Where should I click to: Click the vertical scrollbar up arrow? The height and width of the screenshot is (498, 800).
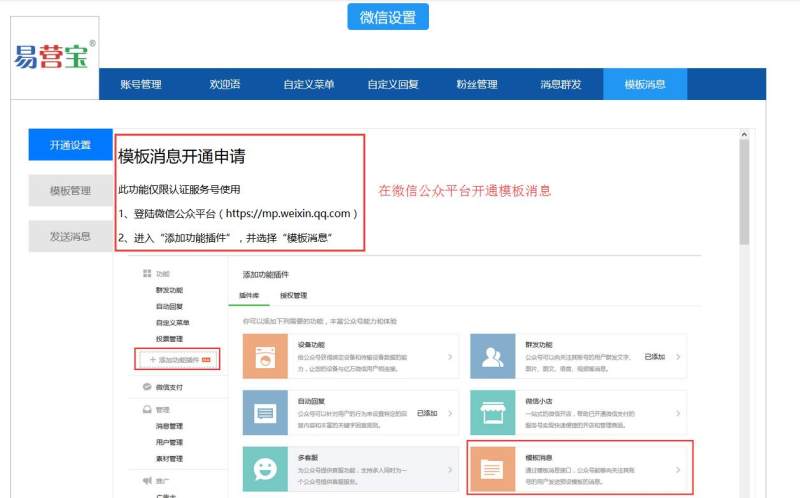(743, 133)
